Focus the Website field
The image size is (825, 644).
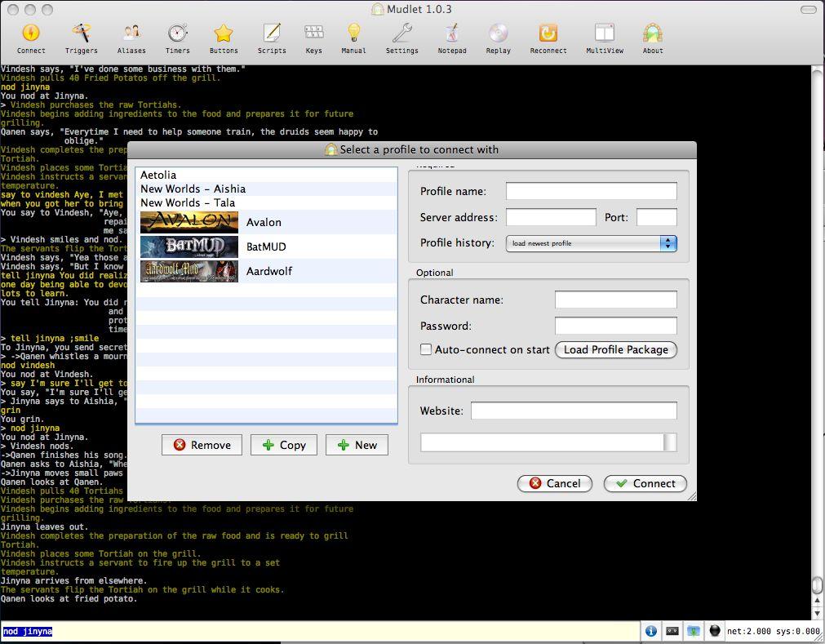pyautogui.click(x=574, y=411)
